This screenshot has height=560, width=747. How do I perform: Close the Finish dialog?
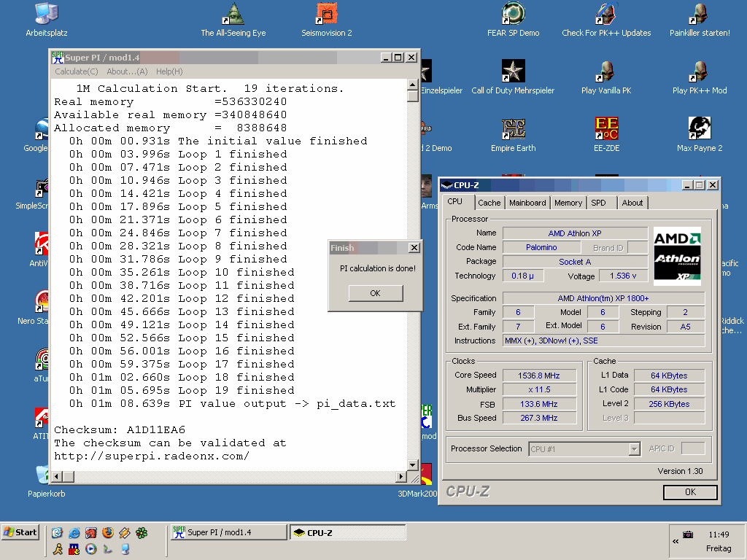tap(414, 248)
